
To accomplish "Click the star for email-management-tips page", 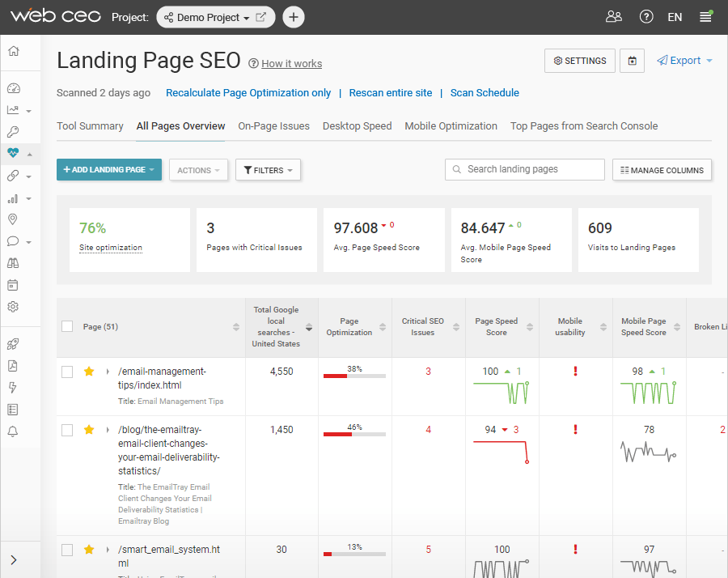I will tap(89, 372).
